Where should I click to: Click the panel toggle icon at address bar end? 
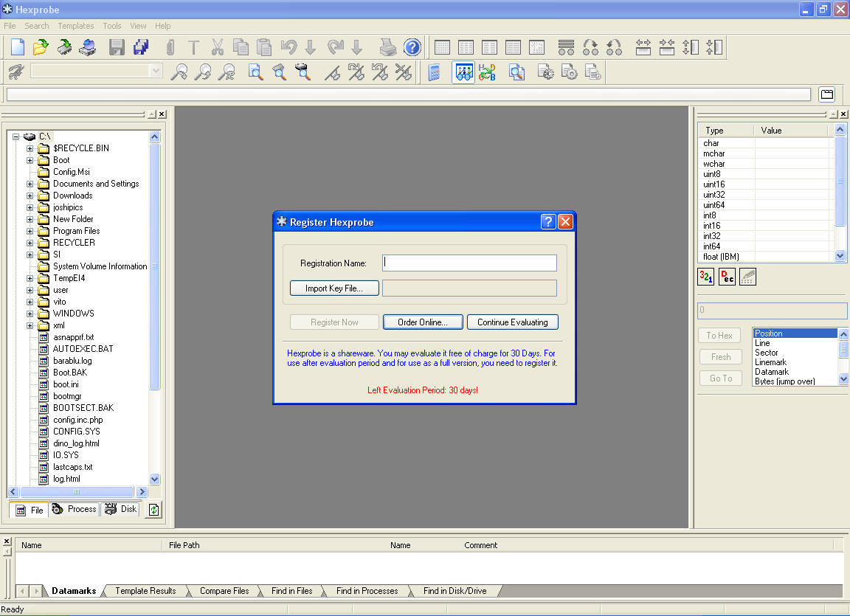tap(827, 94)
